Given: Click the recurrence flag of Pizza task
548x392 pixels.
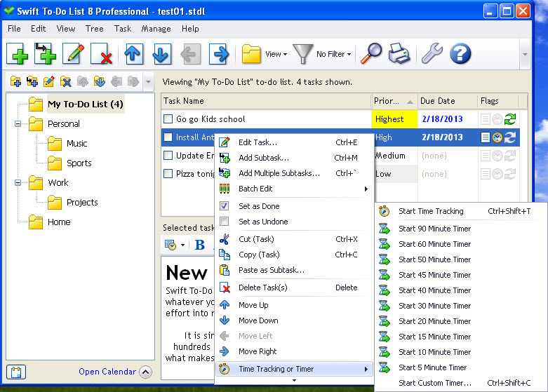Looking at the screenshot, I should (x=510, y=174).
